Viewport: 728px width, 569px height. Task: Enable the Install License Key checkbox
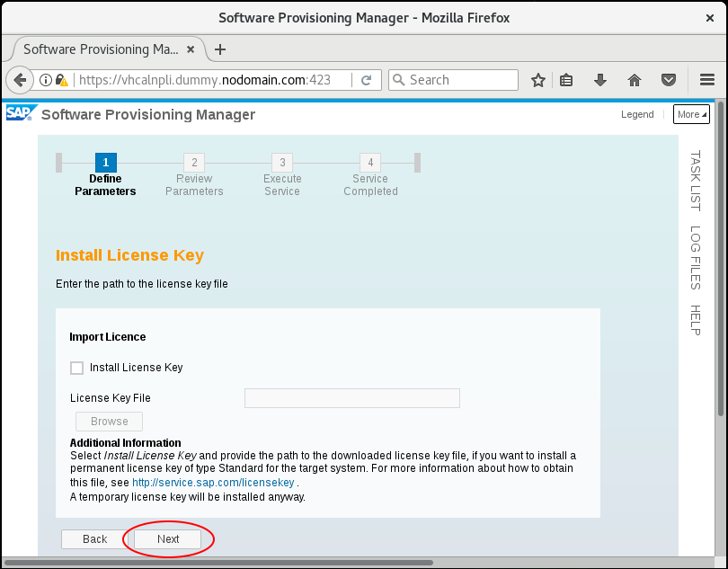[x=76, y=368]
